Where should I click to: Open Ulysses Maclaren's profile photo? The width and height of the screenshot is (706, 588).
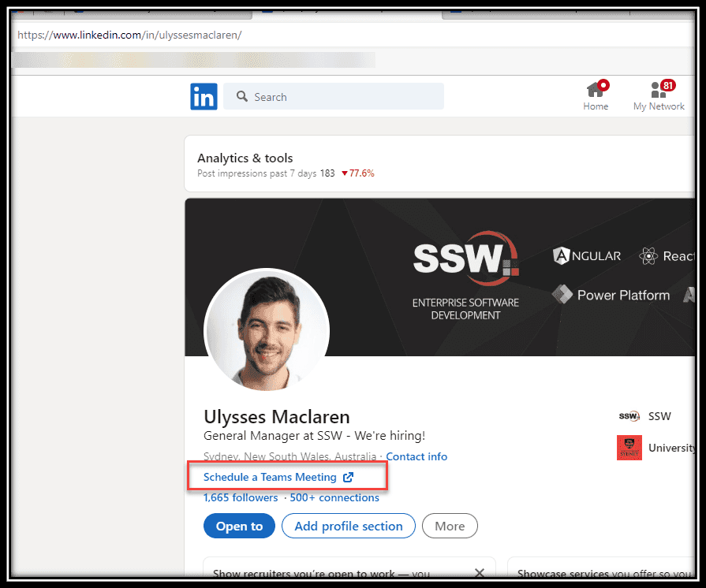click(267, 329)
